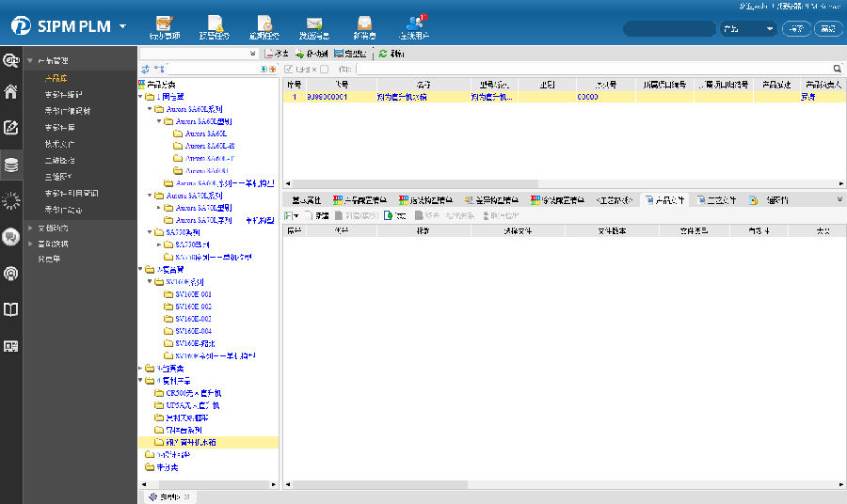Click the top-right search input field

668,29
